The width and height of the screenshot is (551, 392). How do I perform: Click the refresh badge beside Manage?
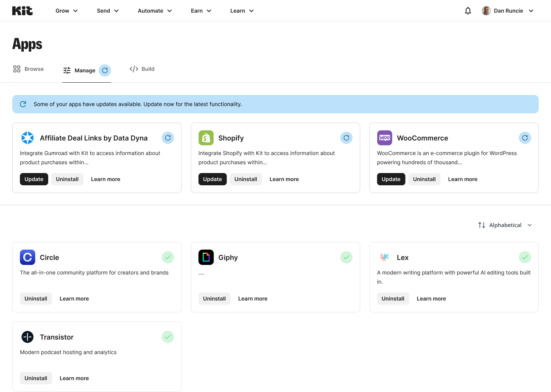(x=105, y=70)
